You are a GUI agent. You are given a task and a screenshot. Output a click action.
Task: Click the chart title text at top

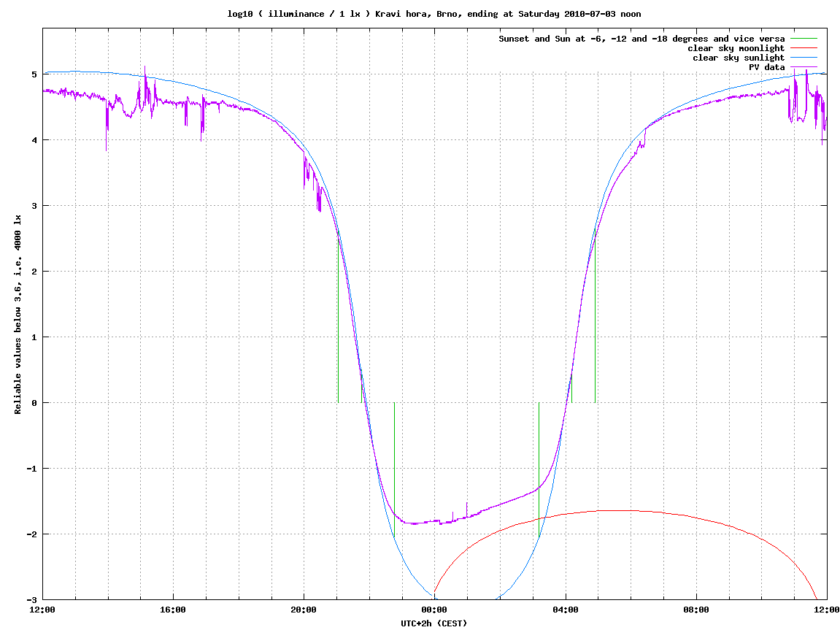[434, 14]
